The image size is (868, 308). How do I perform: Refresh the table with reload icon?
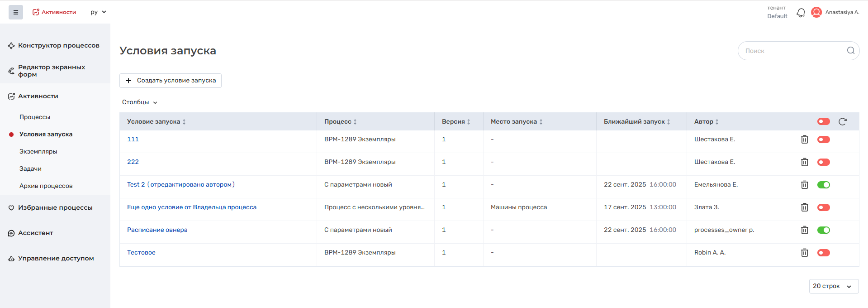[x=842, y=121]
